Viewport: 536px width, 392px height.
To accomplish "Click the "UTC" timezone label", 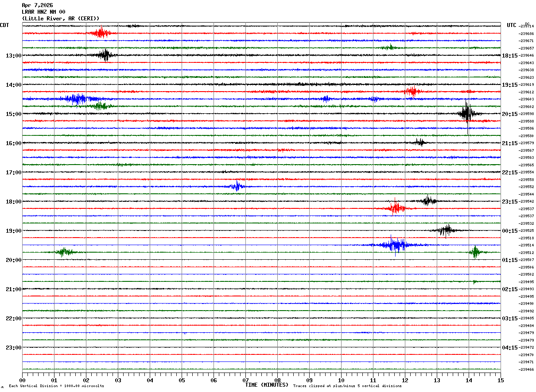I will point(512,25).
